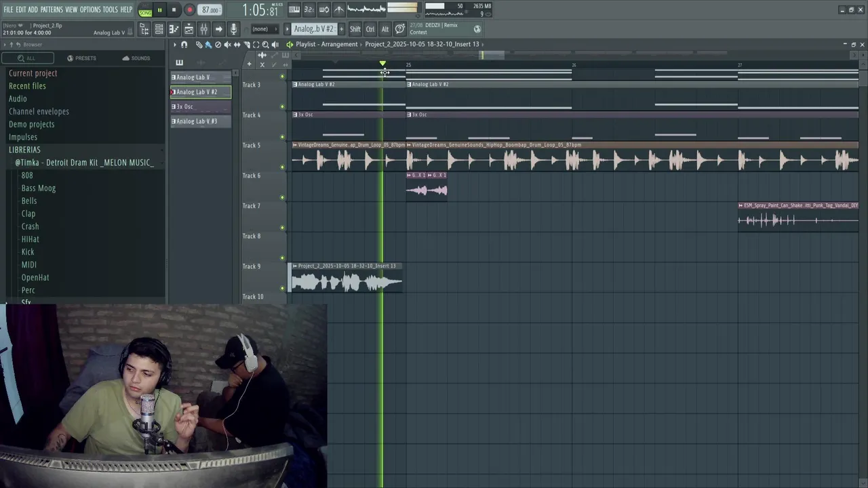The image size is (868, 488).
Task: Add a new pattern with plus button
Action: pos(341,29)
